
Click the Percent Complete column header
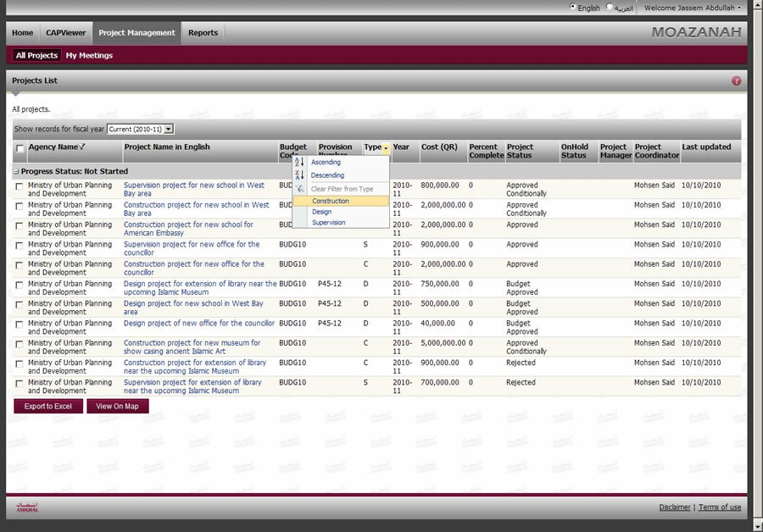pos(486,151)
